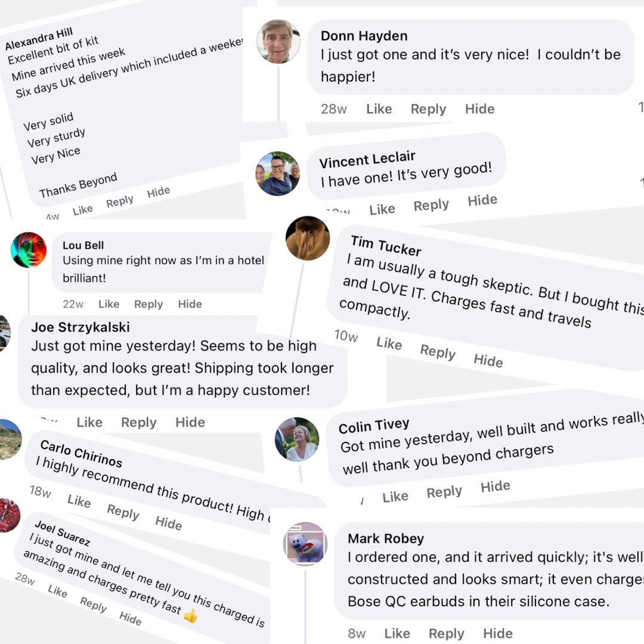Click Tim Tucker's monkey avatar
Viewport: 644px width, 644px height.
tap(308, 239)
